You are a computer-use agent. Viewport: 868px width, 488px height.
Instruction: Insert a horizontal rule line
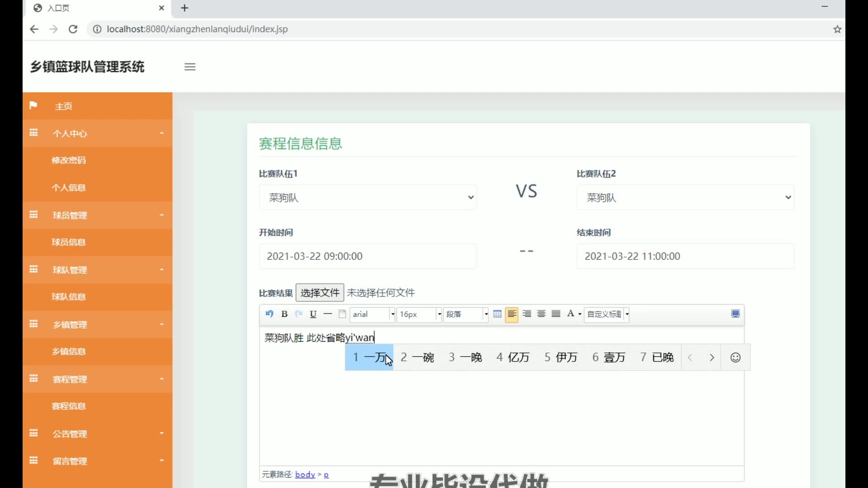click(328, 314)
